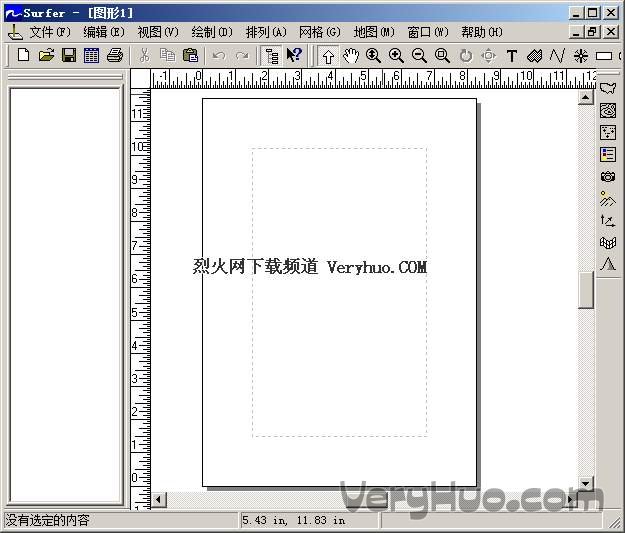Open the 绘制(D) menu
This screenshot has height=533, width=625.
(x=212, y=32)
